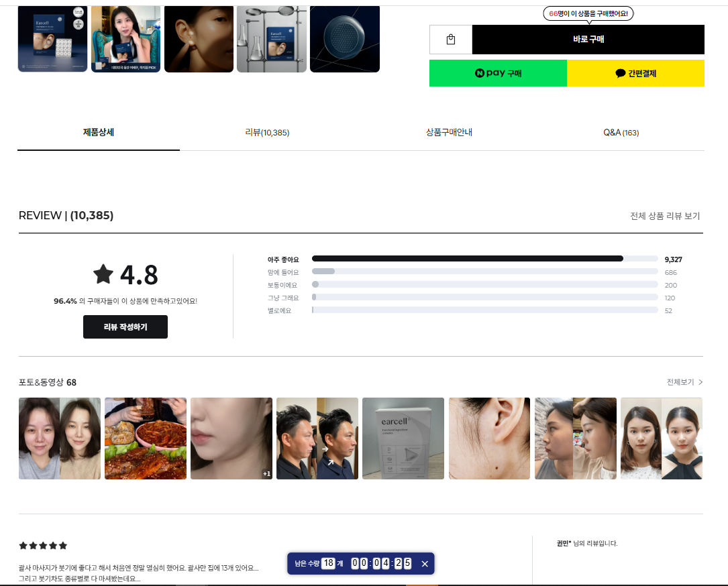Image resolution: width=728 pixels, height=586 pixels.
Task: Click the green N pay 구매 button
Action: [x=498, y=73]
